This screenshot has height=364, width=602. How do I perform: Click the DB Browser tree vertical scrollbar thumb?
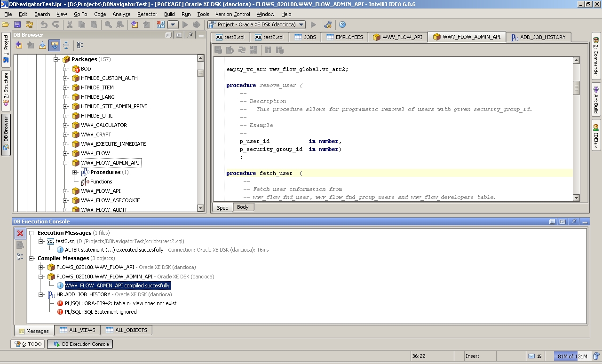click(200, 73)
